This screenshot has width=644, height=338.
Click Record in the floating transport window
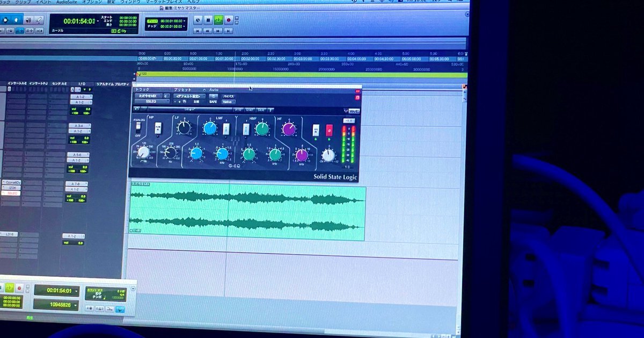tap(20, 289)
